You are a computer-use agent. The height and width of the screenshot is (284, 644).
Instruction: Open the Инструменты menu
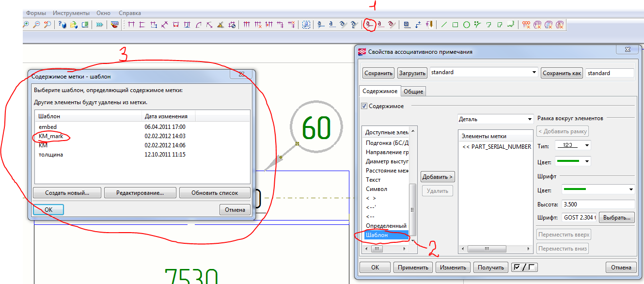pyautogui.click(x=71, y=13)
